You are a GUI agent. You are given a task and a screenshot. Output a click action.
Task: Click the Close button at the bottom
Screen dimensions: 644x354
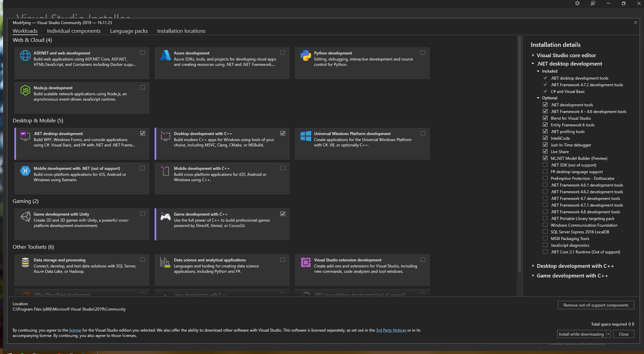[x=623, y=334]
